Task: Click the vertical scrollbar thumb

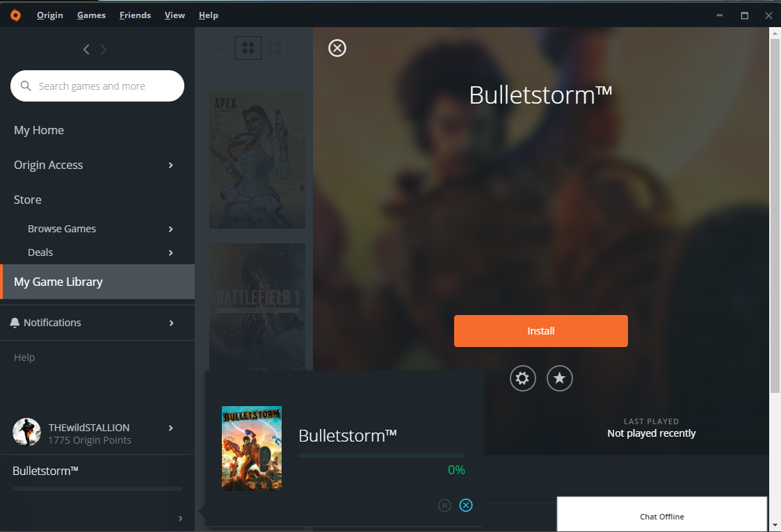Action: coord(775,215)
